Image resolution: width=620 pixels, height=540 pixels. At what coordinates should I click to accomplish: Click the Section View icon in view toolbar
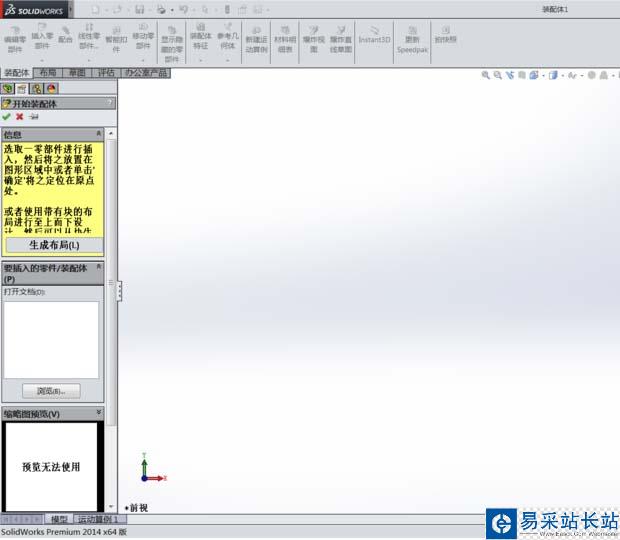pos(522,75)
